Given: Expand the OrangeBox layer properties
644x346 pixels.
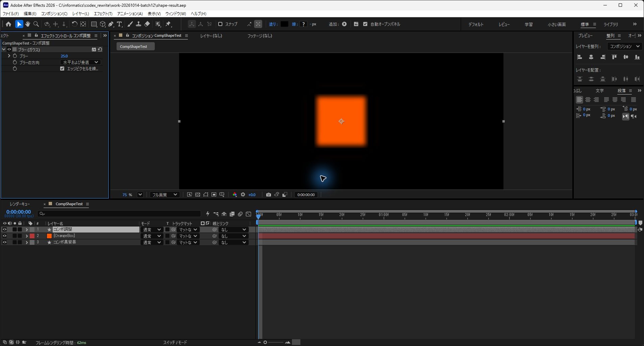Looking at the screenshot, I should tap(27, 236).
